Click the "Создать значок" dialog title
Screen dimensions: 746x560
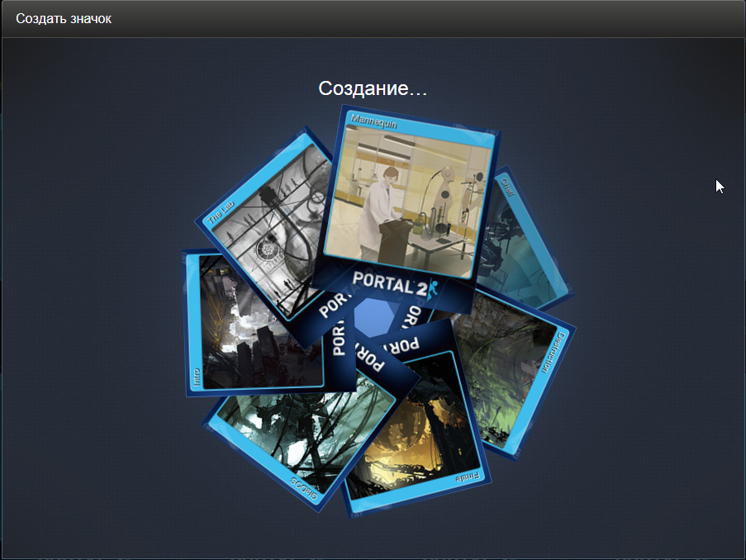64,18
